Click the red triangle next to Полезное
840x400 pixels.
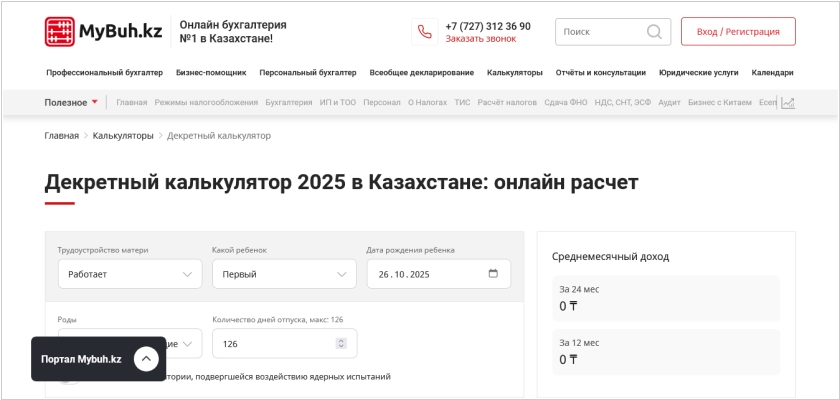click(95, 102)
